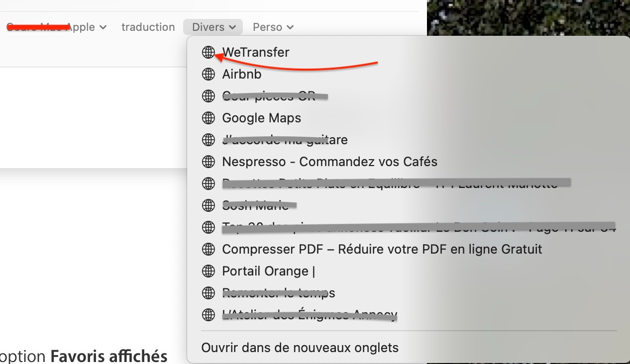Click the Perso folder label

tap(268, 27)
